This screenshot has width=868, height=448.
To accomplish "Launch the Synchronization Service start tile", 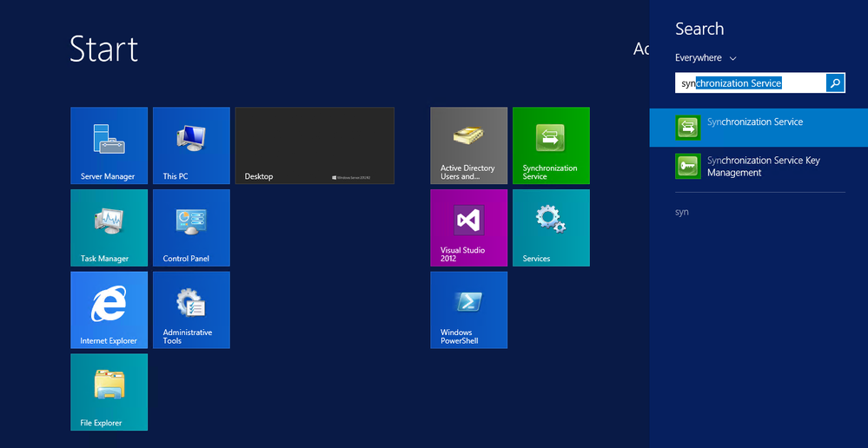I will point(552,146).
